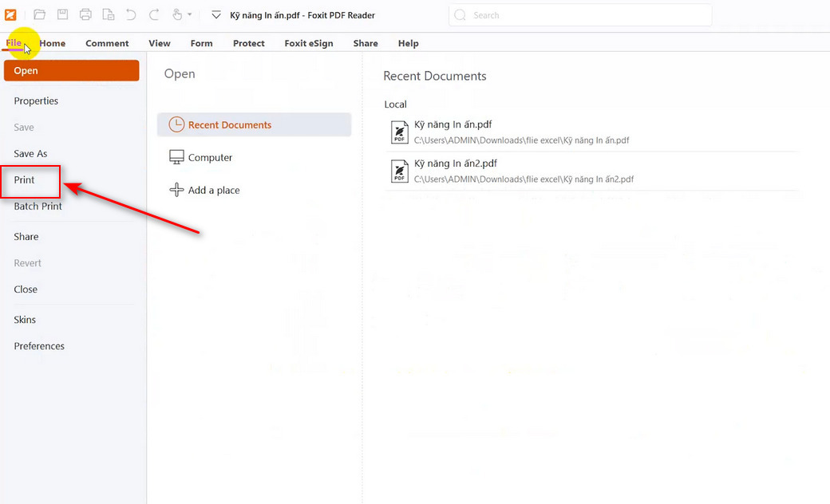Open the dropdown arrow beside hand icon
830x504 pixels.
pyautogui.click(x=190, y=15)
